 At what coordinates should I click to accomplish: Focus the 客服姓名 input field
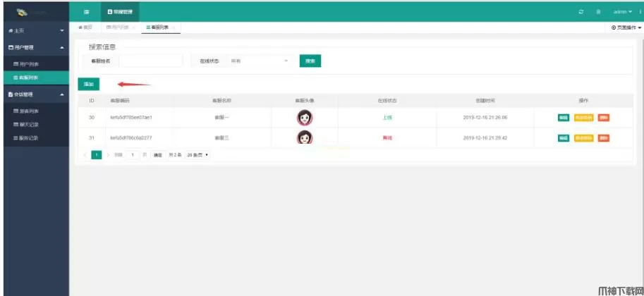[x=150, y=61]
